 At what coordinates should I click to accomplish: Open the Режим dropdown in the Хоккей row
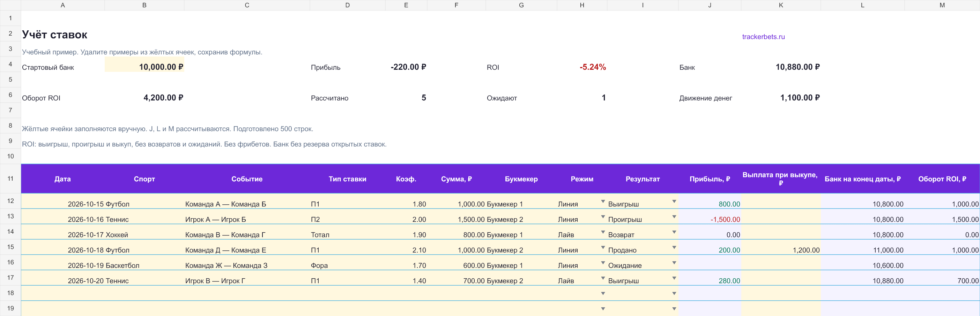[603, 232]
